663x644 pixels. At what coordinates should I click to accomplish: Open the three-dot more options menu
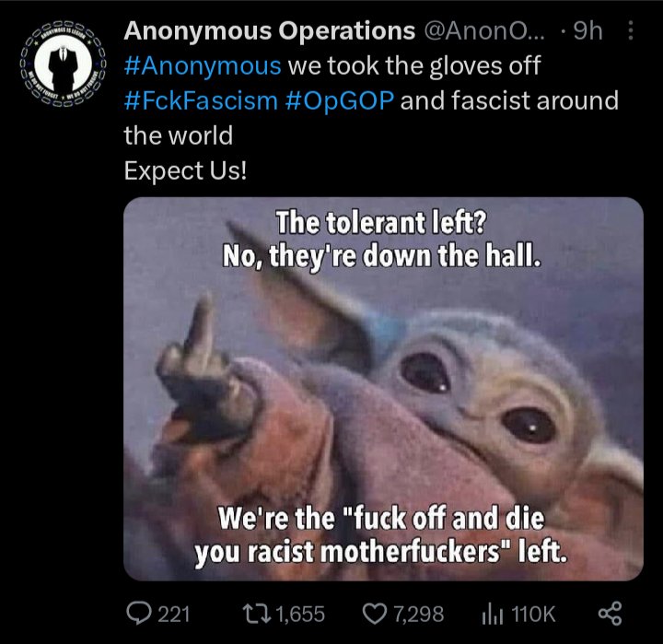pos(630,31)
